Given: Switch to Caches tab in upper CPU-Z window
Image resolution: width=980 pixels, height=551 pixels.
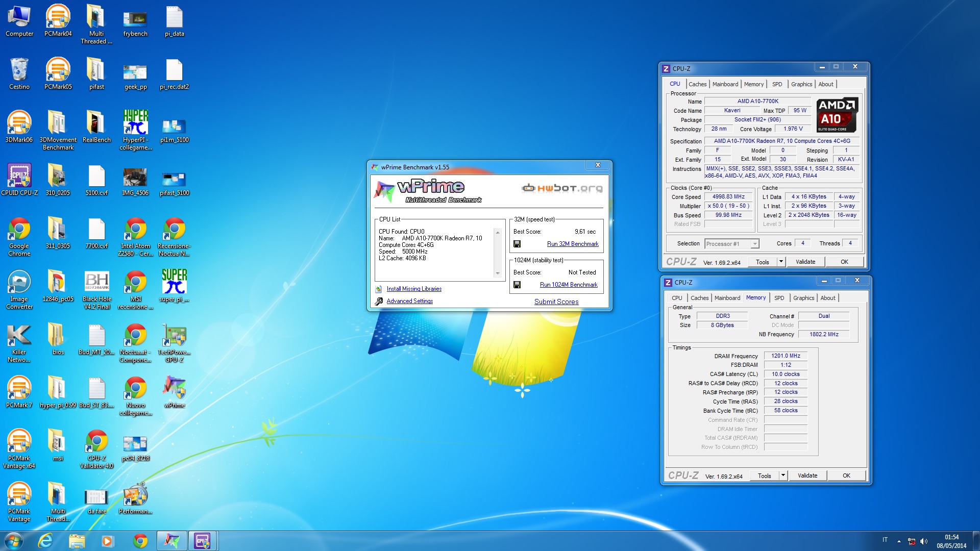Looking at the screenshot, I should 697,84.
